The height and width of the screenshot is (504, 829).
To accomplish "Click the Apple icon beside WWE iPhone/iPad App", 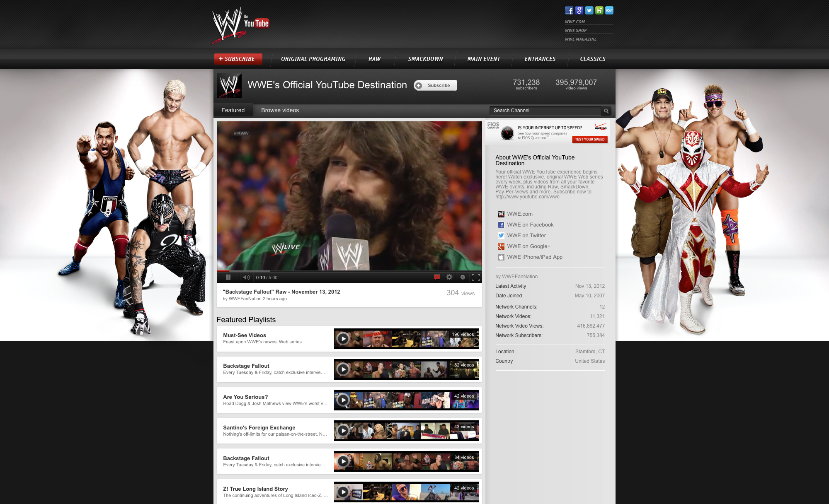I will point(501,257).
